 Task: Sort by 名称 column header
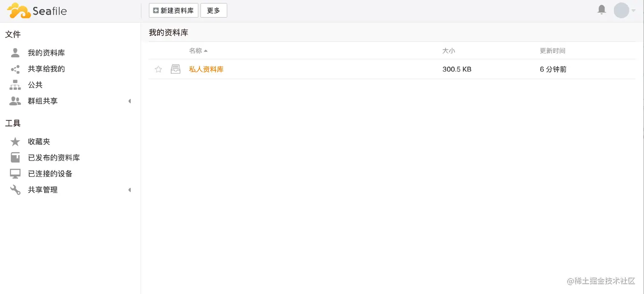pos(198,51)
